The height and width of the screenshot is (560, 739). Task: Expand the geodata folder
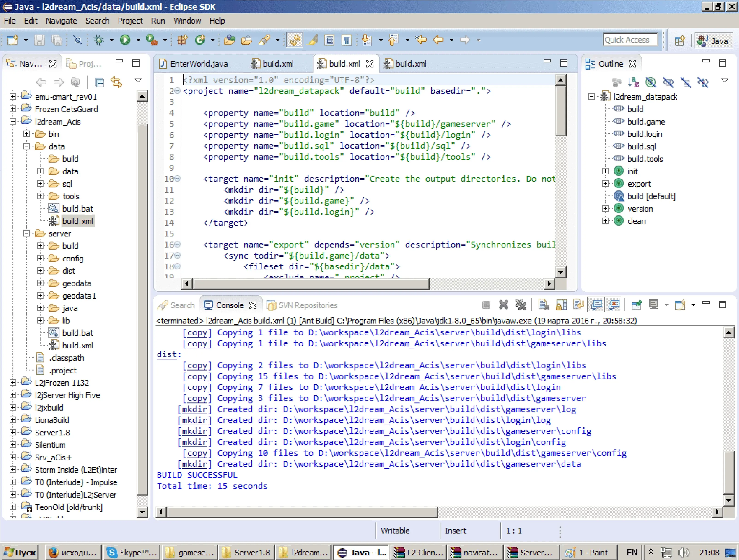click(x=40, y=283)
